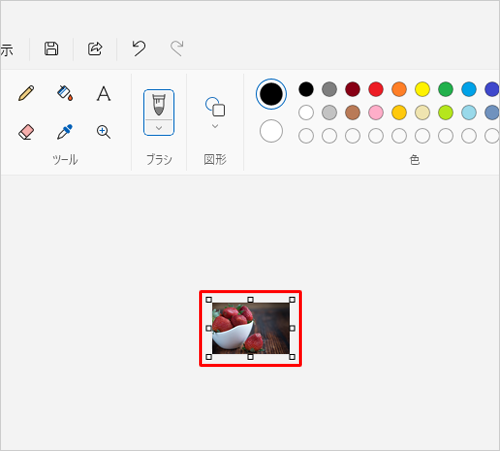
Task: Undo the last action
Action: pyautogui.click(x=139, y=49)
